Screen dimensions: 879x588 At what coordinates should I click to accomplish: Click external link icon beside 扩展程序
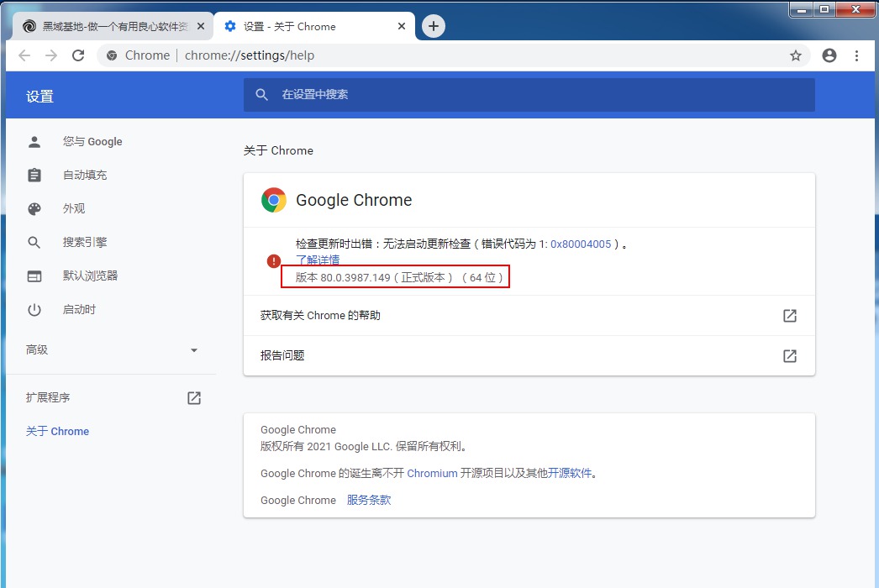click(x=194, y=398)
